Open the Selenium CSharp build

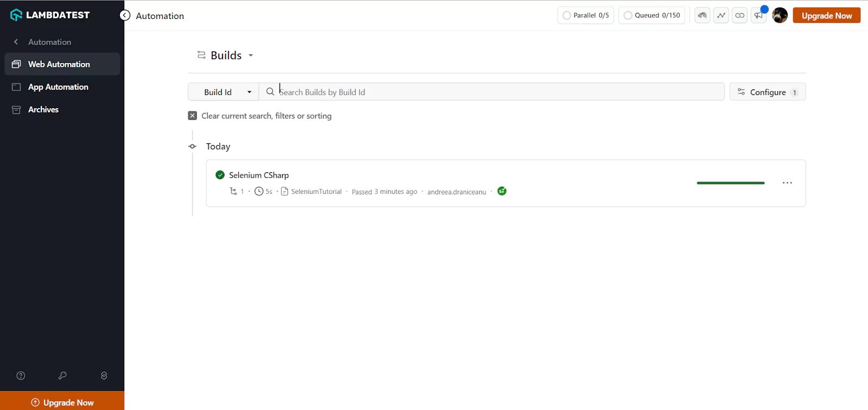259,175
